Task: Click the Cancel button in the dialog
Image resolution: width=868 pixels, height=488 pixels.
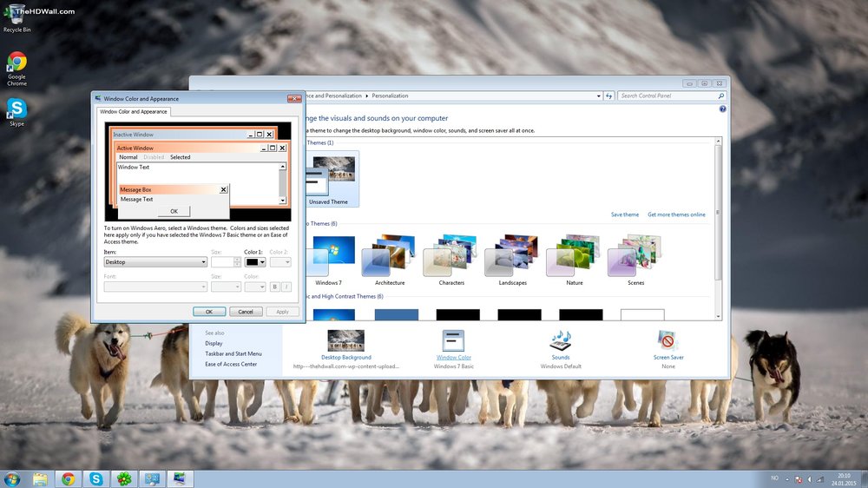Action: [x=246, y=312]
